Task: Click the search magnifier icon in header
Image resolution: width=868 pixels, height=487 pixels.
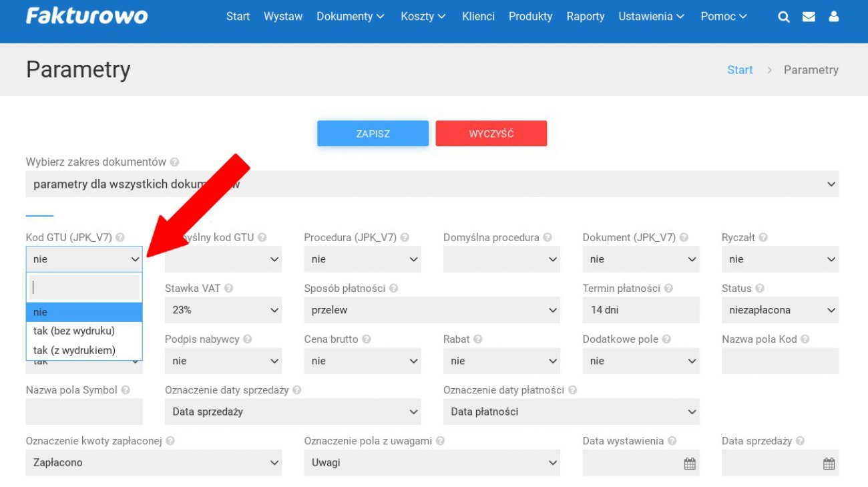Action: [x=784, y=17]
